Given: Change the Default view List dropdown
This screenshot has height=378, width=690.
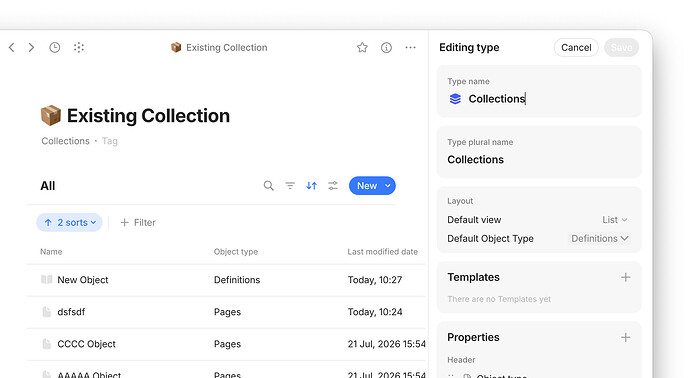Looking at the screenshot, I should (x=614, y=220).
